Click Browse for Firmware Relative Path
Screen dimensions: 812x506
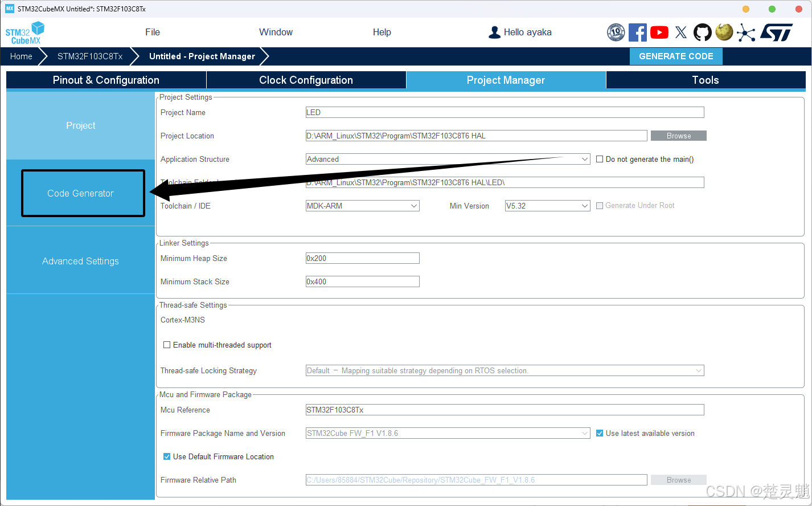pos(679,480)
